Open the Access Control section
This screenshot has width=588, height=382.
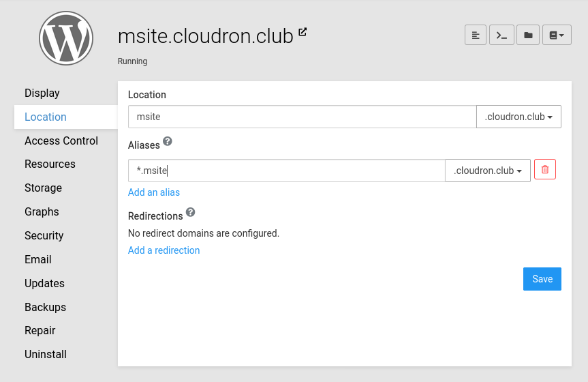click(x=61, y=141)
